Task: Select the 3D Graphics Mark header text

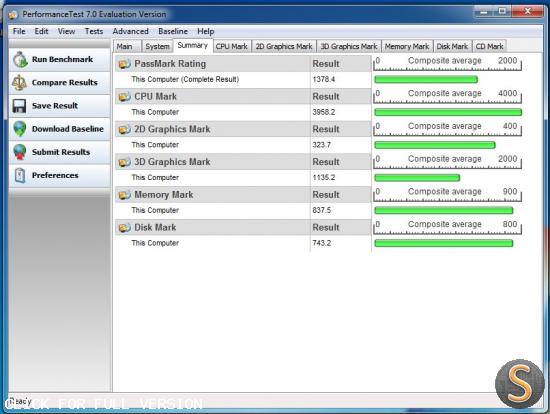Action: [172, 162]
